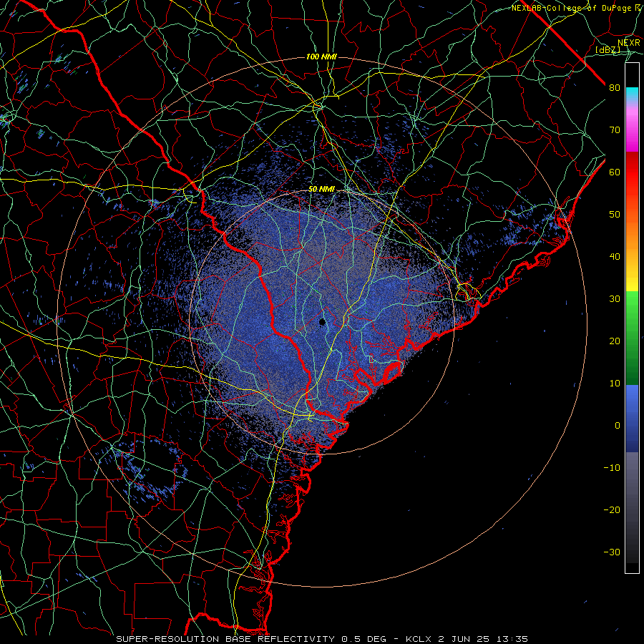Screen dimensions: 644x644
Task: Click the 70 value on the dBZ scale
Action: 615,130
